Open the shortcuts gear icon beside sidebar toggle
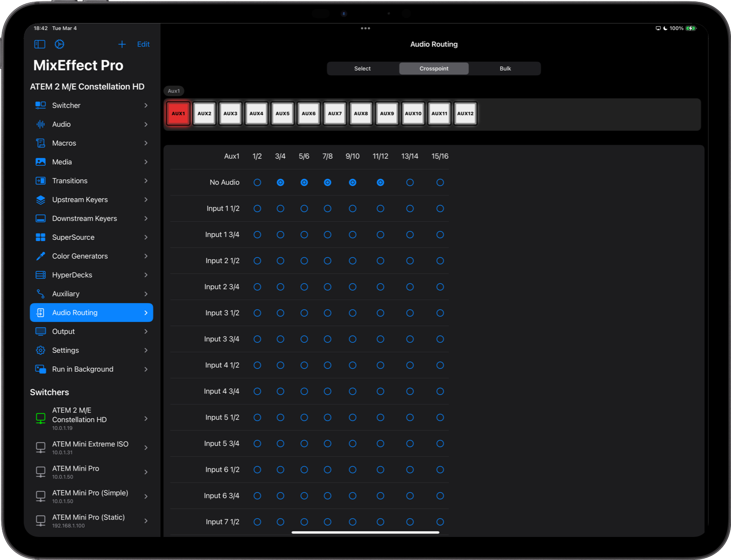The width and height of the screenshot is (731, 560). pyautogui.click(x=59, y=44)
